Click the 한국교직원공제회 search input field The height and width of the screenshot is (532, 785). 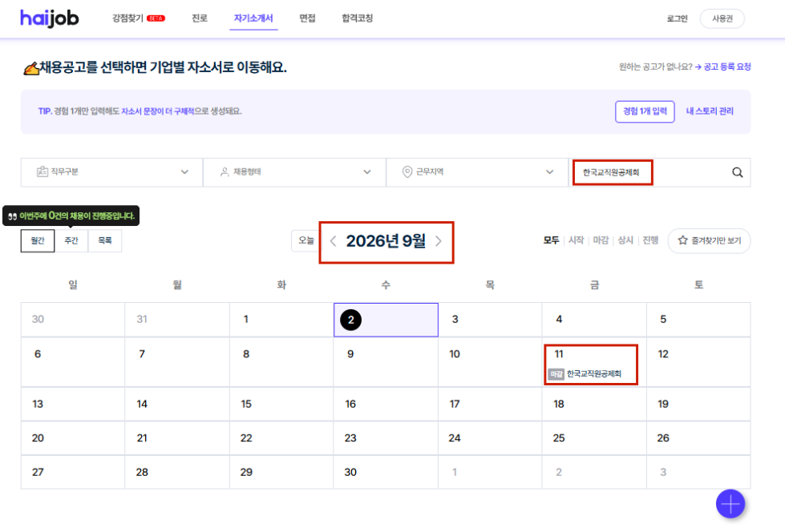(649, 173)
